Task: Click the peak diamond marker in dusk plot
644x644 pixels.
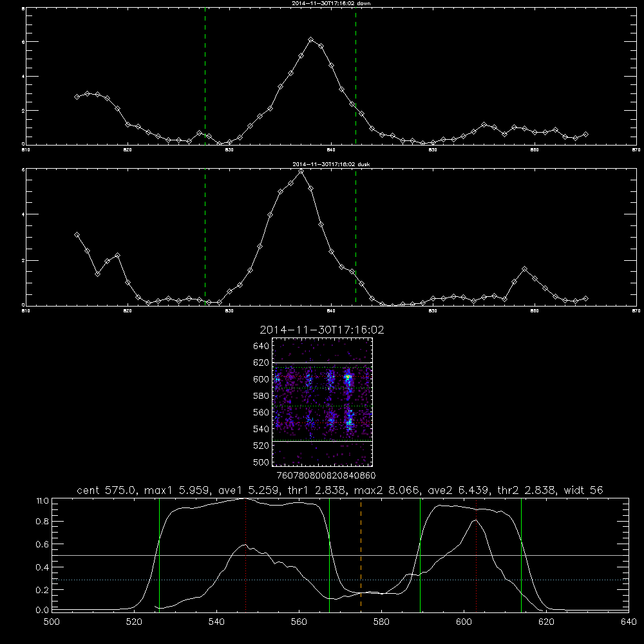Action: coord(301,171)
